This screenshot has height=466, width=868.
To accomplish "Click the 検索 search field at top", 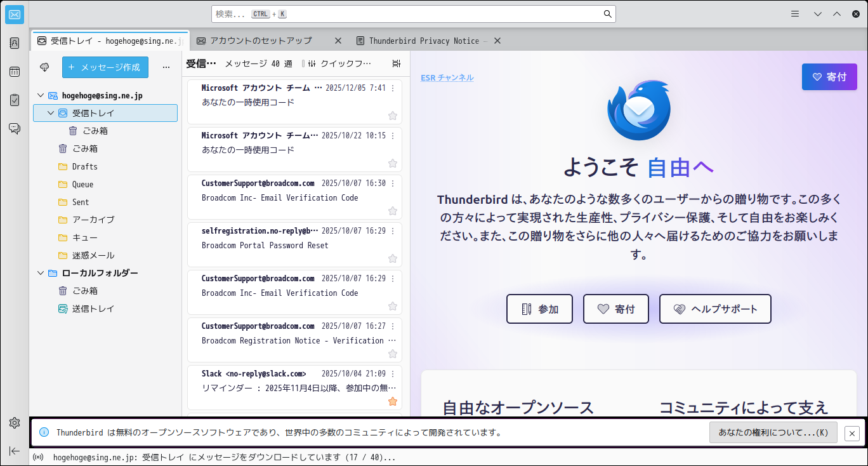I will [x=412, y=13].
